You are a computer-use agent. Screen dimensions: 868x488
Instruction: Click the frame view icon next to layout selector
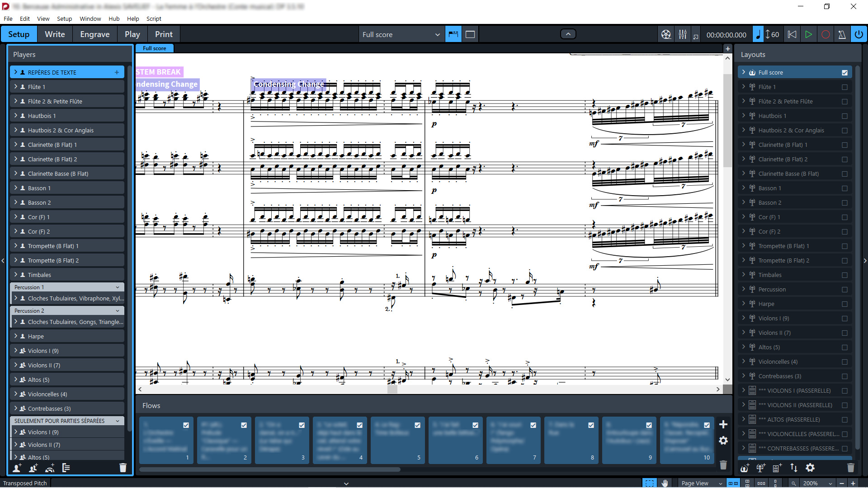tap(470, 34)
